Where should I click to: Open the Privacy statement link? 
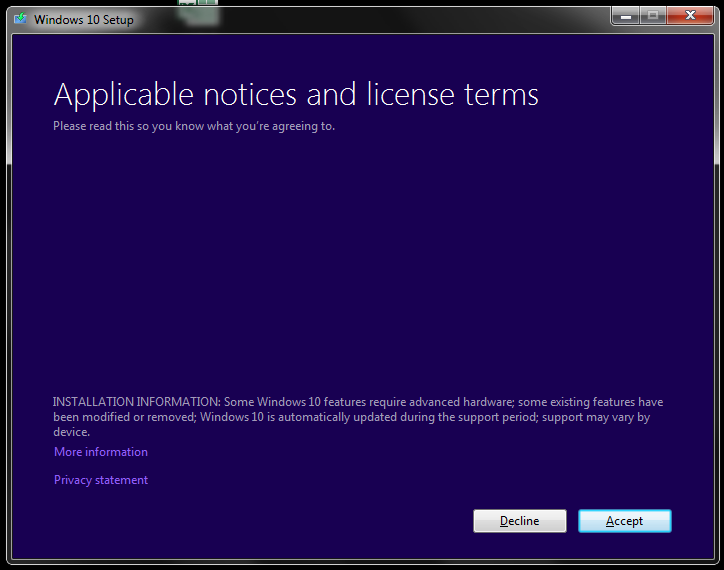tap(101, 480)
